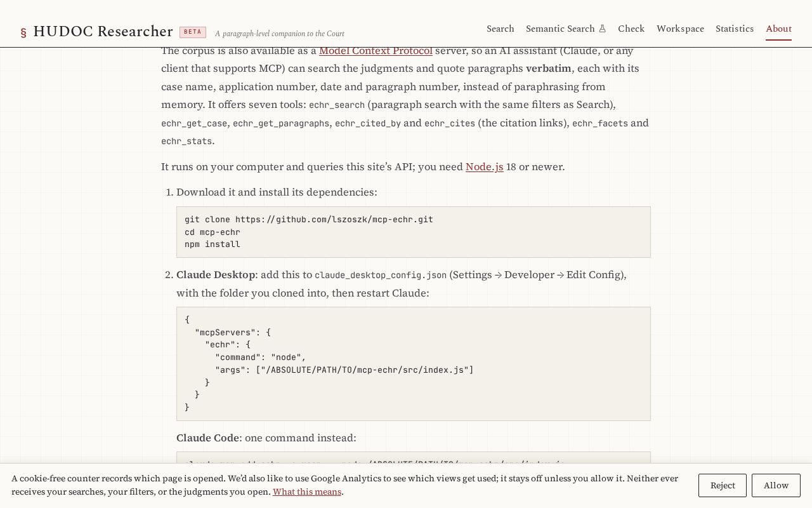812x508 pixels.
Task: Click the "args" path line in JSON
Action: (344, 370)
